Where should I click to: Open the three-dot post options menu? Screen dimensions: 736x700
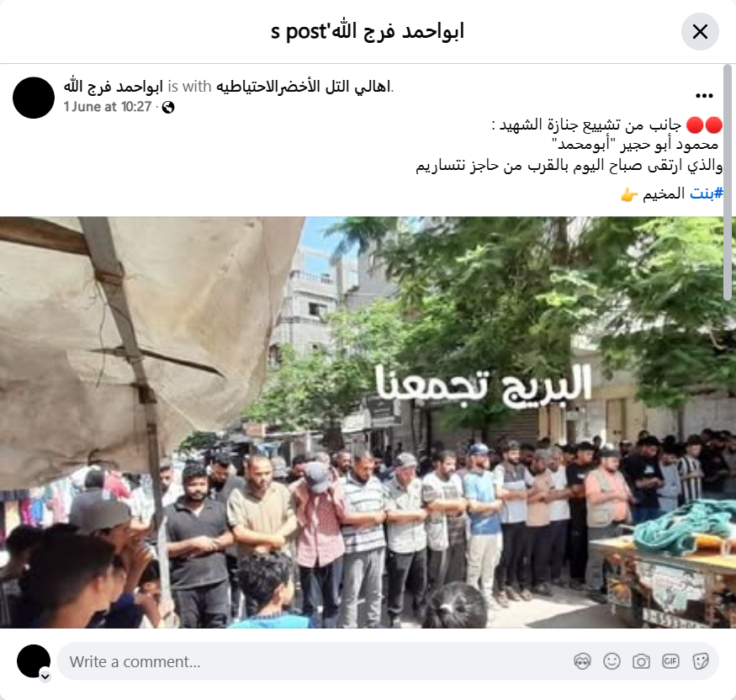[704, 96]
